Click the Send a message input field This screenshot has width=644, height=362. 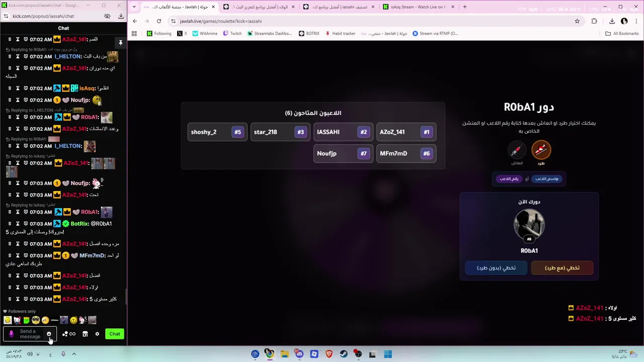pyautogui.click(x=30, y=334)
